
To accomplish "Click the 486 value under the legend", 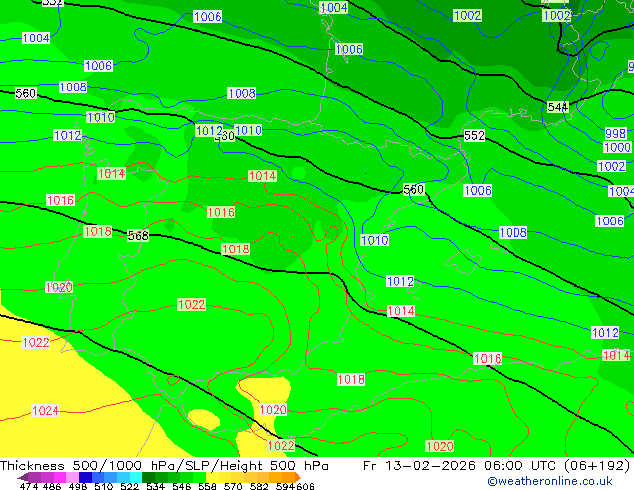I will point(52,486).
